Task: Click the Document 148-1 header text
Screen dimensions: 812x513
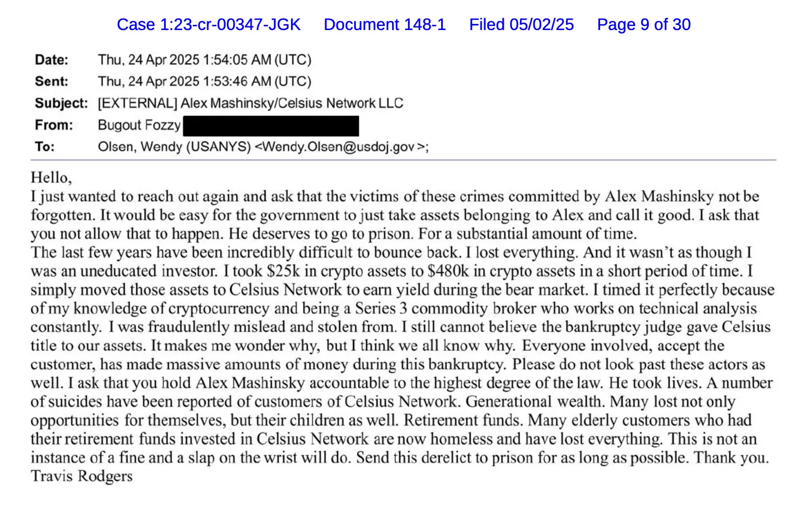Action: point(384,24)
